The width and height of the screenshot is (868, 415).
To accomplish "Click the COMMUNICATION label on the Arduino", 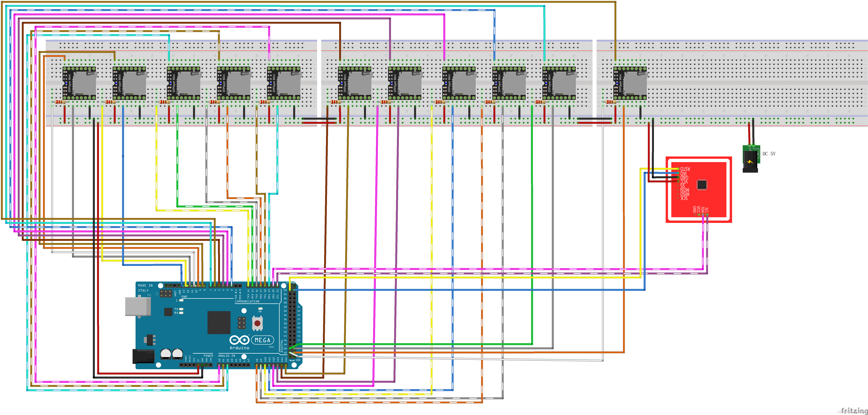I will (x=247, y=301).
